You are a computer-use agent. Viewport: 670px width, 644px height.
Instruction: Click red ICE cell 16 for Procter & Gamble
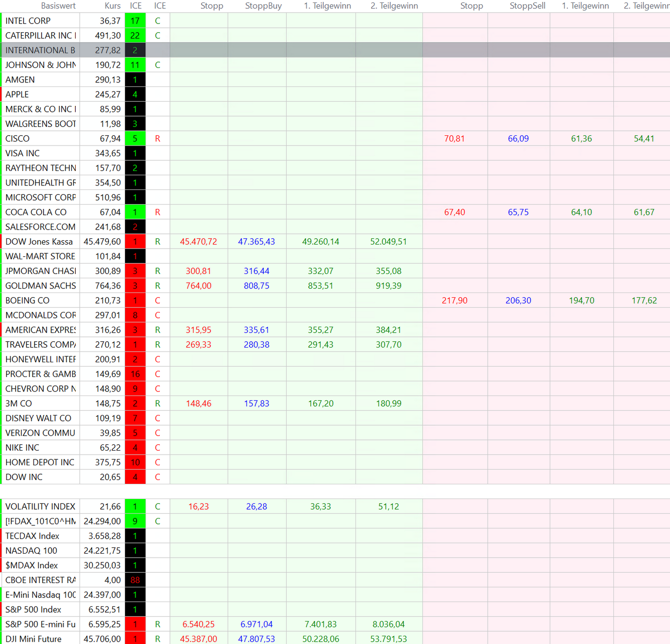[x=135, y=374]
